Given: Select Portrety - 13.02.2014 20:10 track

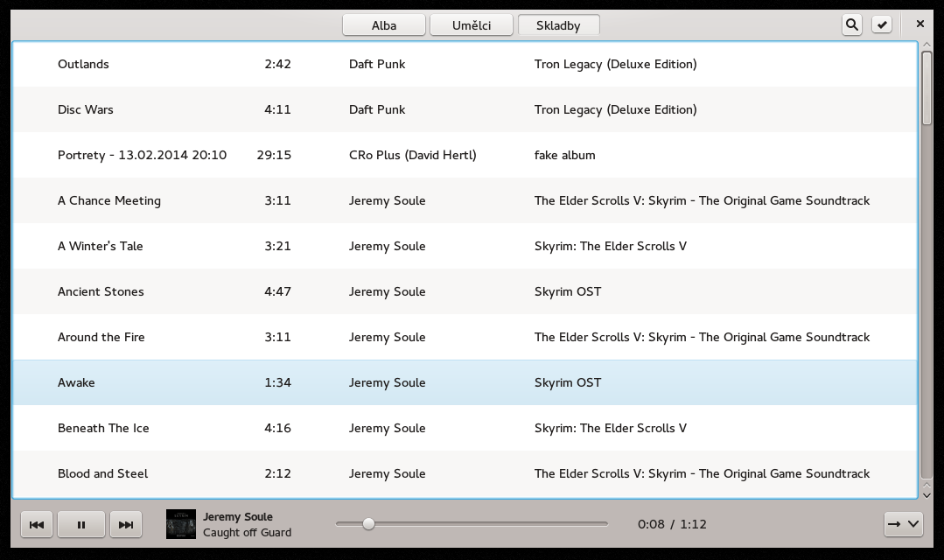Looking at the screenshot, I should point(465,155).
